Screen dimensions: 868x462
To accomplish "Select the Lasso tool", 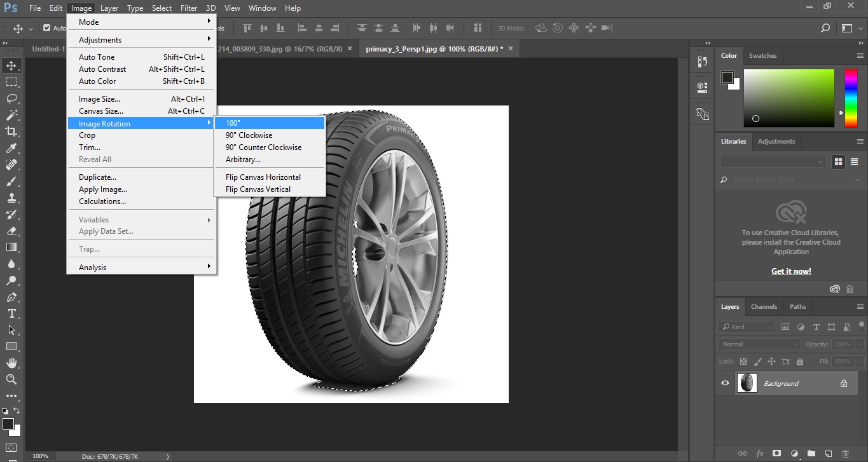I will (11, 99).
